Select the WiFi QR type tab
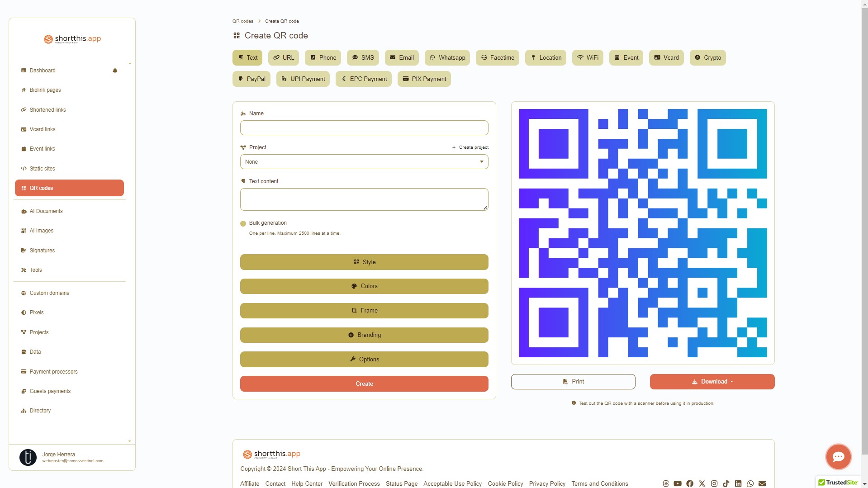 pyautogui.click(x=587, y=58)
